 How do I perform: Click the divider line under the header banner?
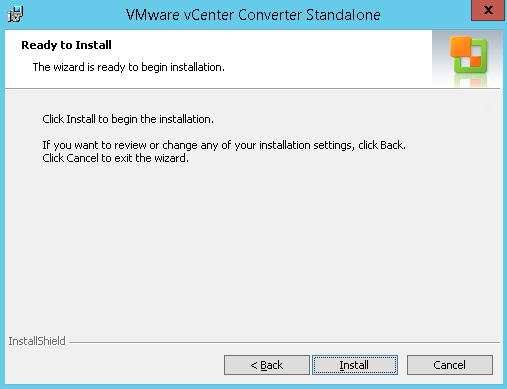252,89
